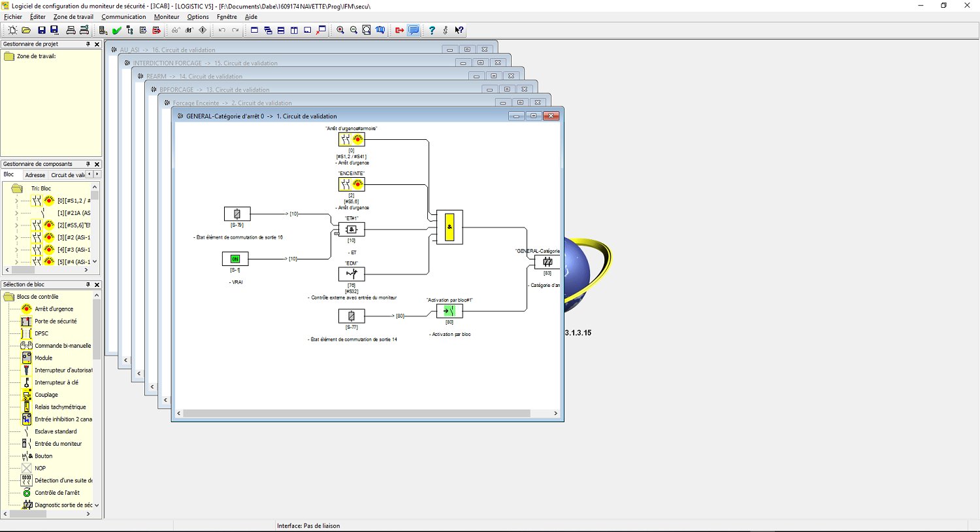The image size is (980, 532).
Task: Toggle the speech bubble comments toolbar button
Action: tap(414, 30)
